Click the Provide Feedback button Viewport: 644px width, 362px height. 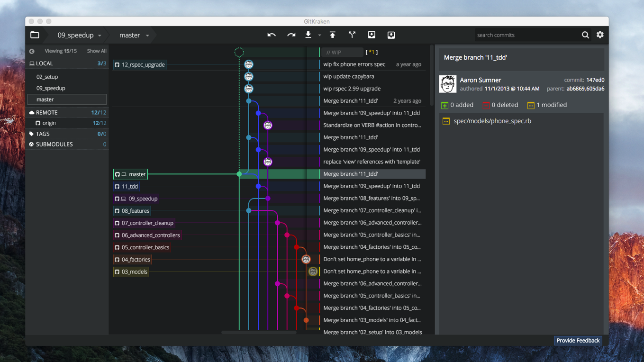(578, 341)
